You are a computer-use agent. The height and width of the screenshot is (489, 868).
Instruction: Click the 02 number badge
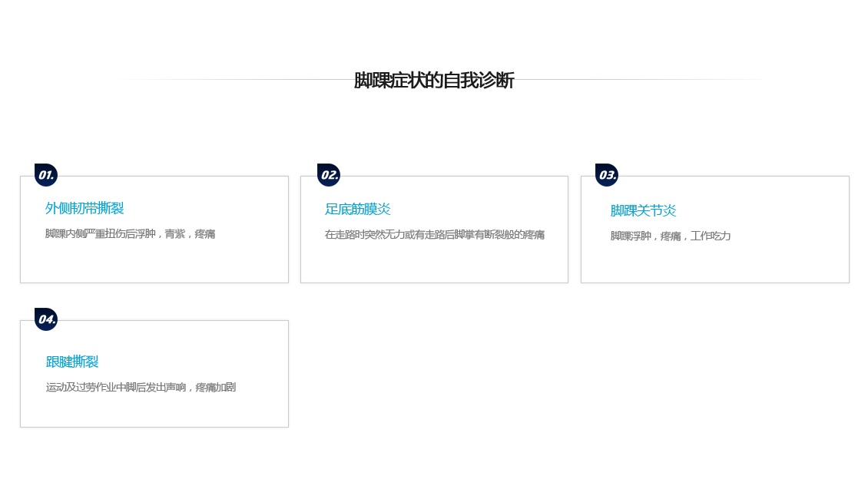pos(329,175)
